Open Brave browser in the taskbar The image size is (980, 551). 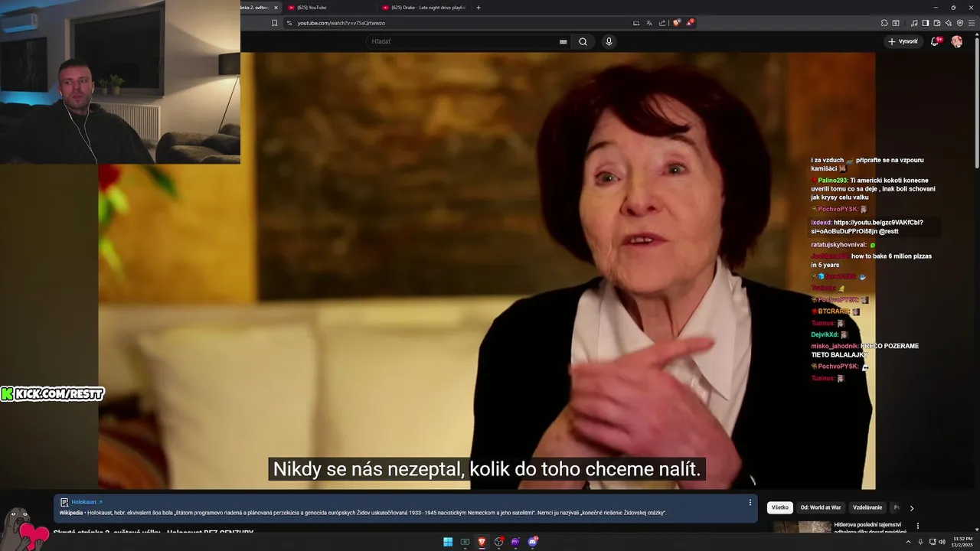pos(482,542)
